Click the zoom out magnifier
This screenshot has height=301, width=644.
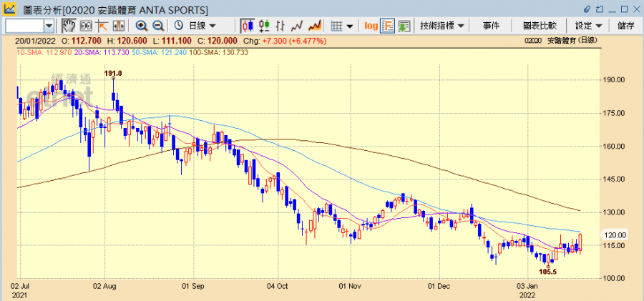[x=157, y=26]
